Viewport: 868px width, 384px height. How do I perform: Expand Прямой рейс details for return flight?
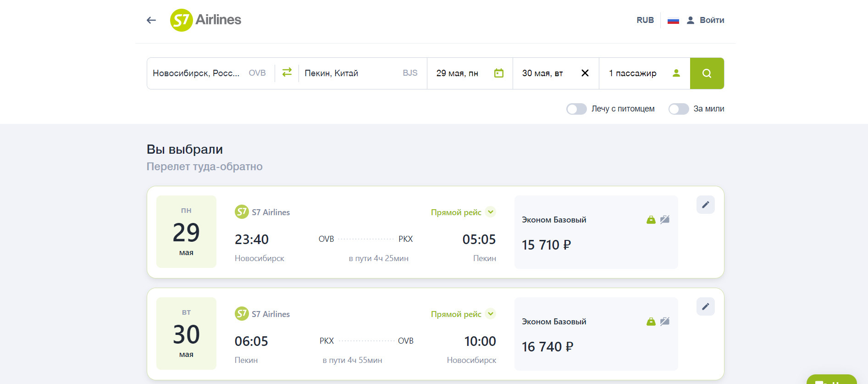coord(491,314)
